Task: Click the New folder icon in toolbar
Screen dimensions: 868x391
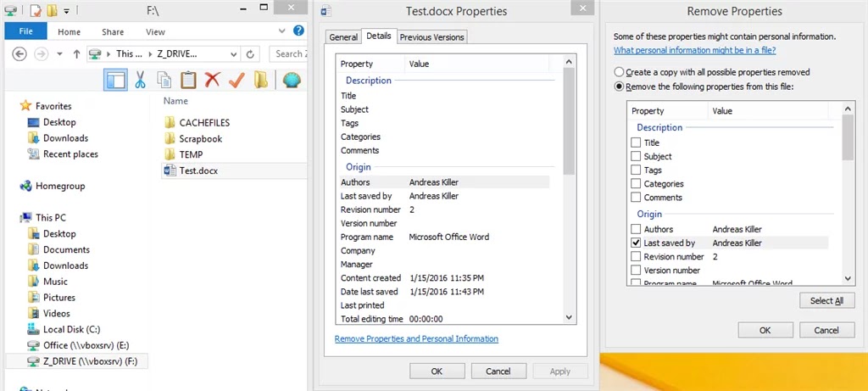Action: (x=261, y=81)
